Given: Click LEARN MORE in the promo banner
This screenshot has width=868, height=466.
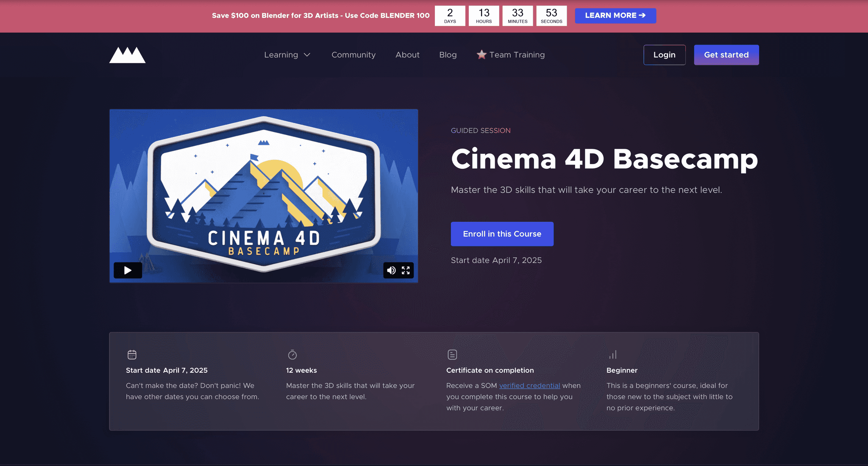Looking at the screenshot, I should coord(615,16).
